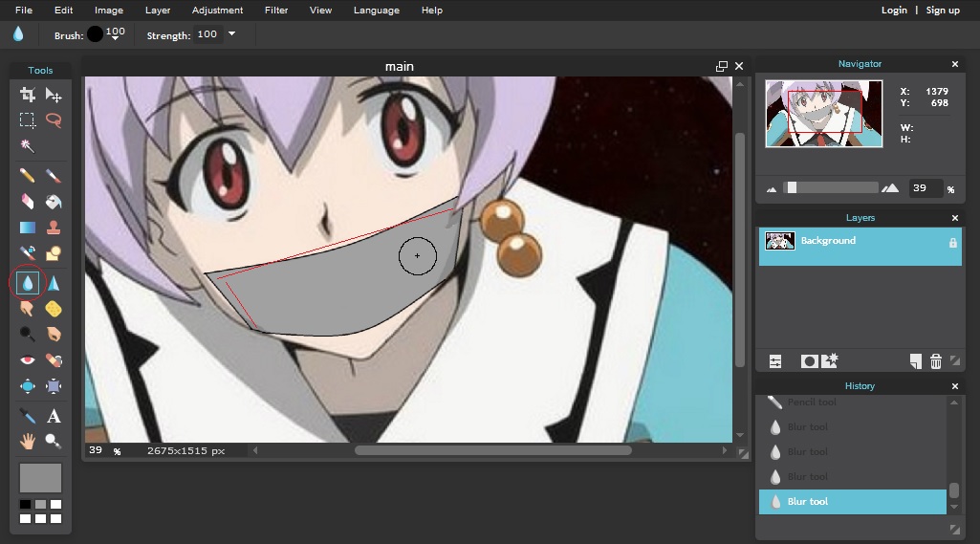Click the Sign up link

click(943, 10)
